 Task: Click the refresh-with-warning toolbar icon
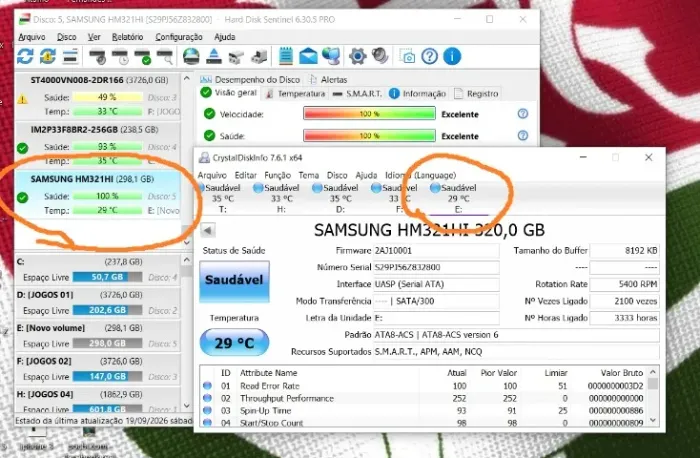(48, 57)
